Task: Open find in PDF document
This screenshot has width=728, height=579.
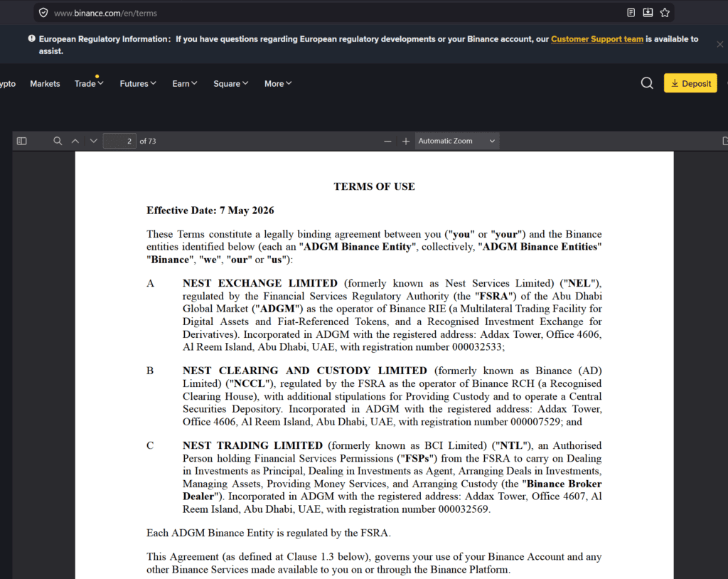Action: point(58,141)
